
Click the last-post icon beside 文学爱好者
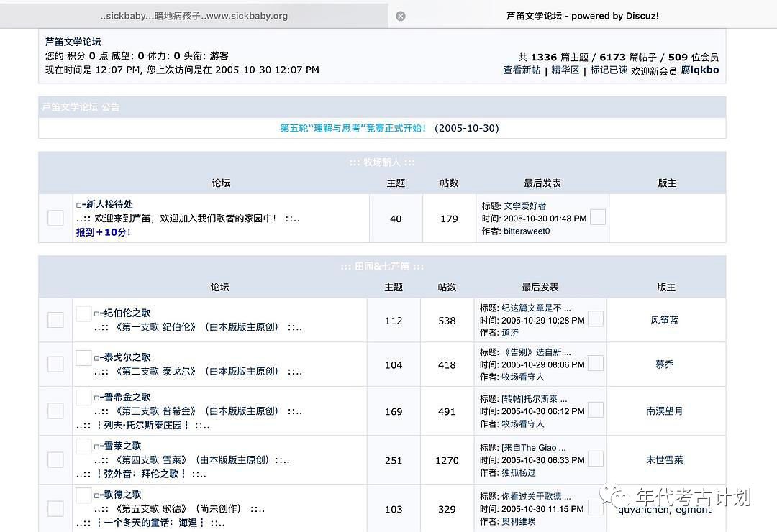597,217
